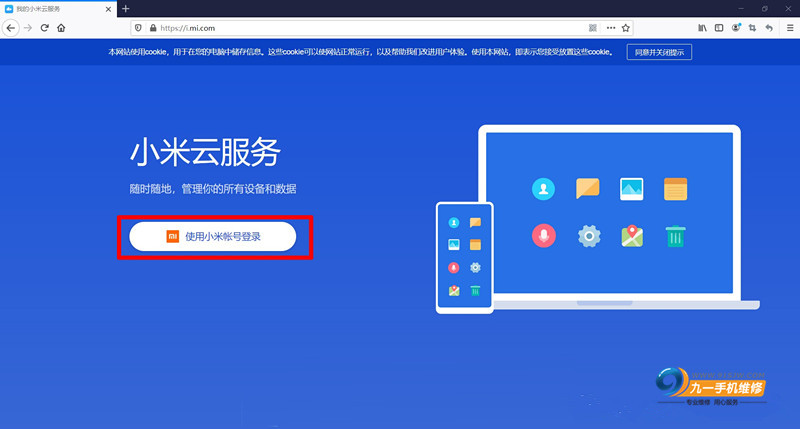Click the gallery photo icon on the laptop
The height and width of the screenshot is (429, 800).
click(632, 189)
